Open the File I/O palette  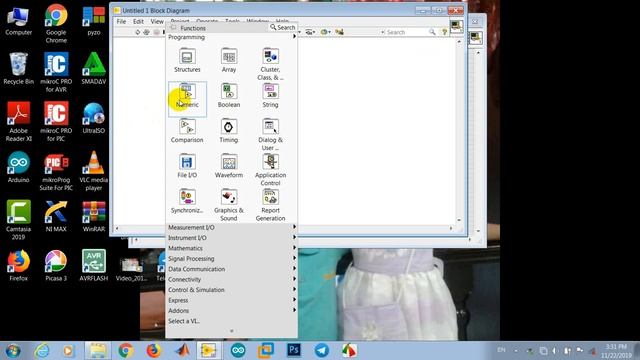(187, 166)
